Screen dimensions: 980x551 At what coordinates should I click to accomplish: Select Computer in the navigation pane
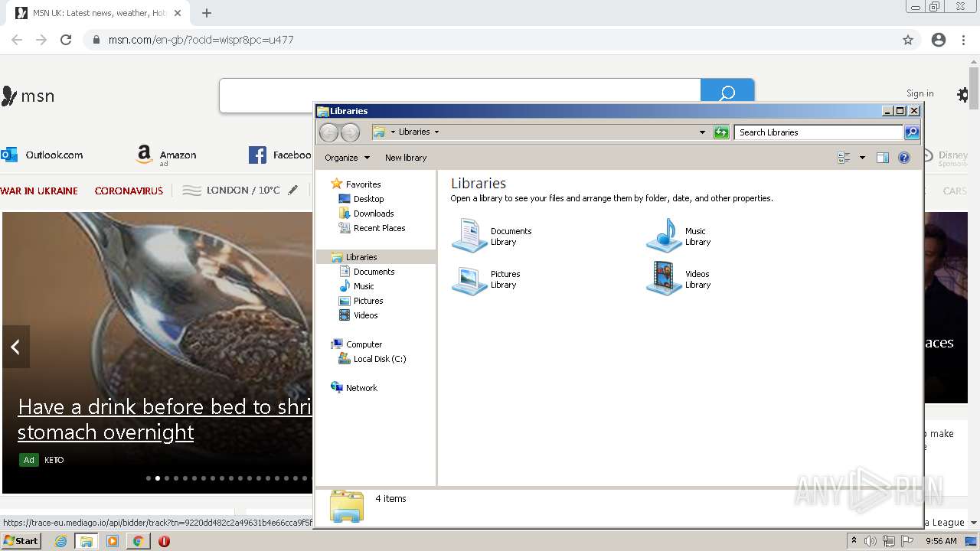[364, 344]
